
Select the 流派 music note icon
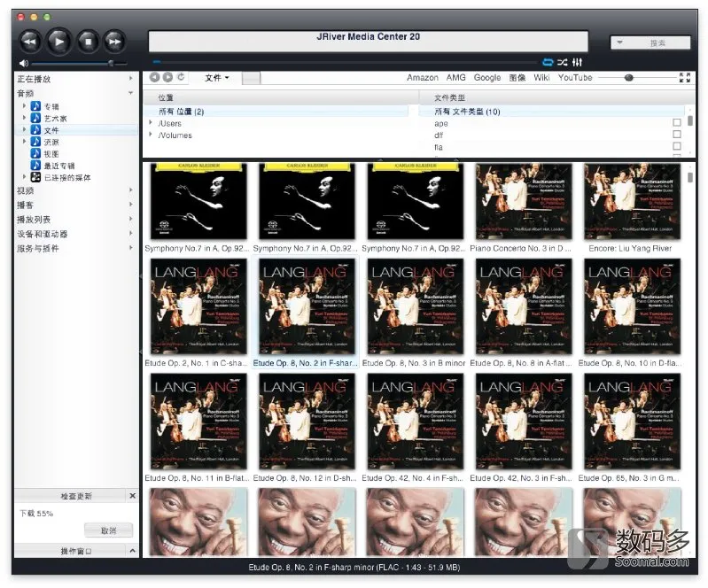[x=35, y=142]
